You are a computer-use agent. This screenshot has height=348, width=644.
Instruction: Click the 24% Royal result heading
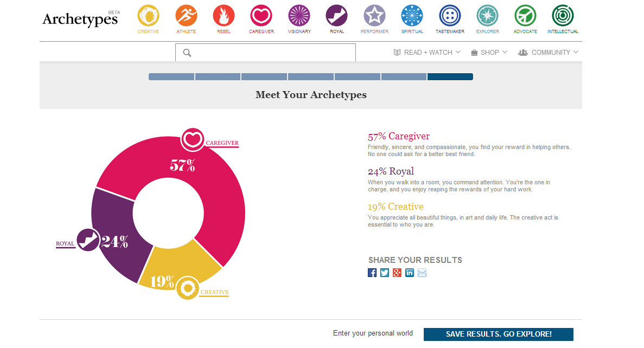coord(391,171)
